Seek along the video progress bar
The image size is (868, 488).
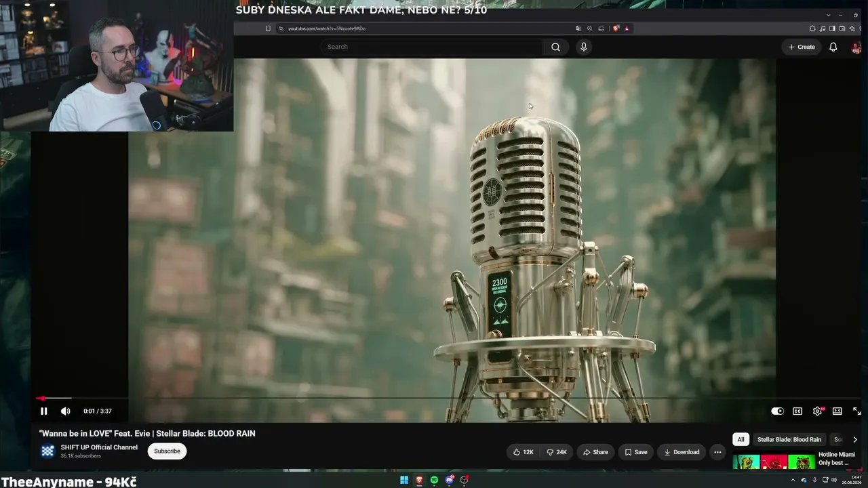pyautogui.click(x=449, y=399)
